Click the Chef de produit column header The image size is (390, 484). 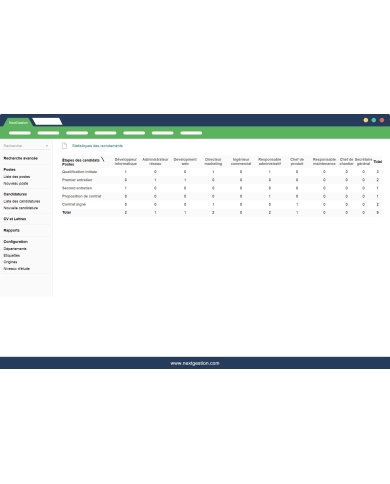tap(297, 162)
